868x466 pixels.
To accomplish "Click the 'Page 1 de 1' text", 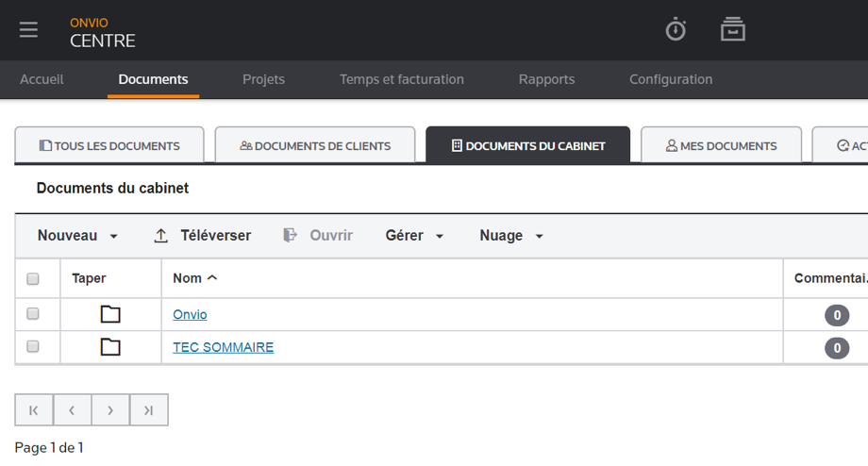I will [x=49, y=447].
